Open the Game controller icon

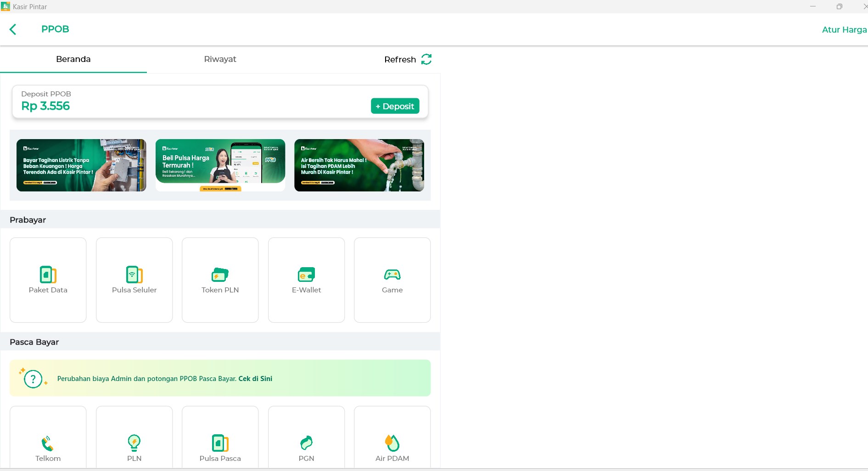tap(392, 275)
